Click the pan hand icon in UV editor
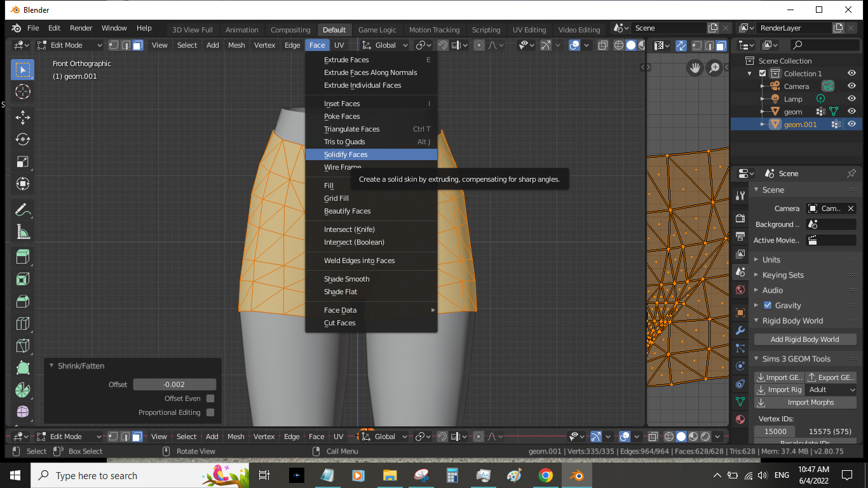 (696, 67)
